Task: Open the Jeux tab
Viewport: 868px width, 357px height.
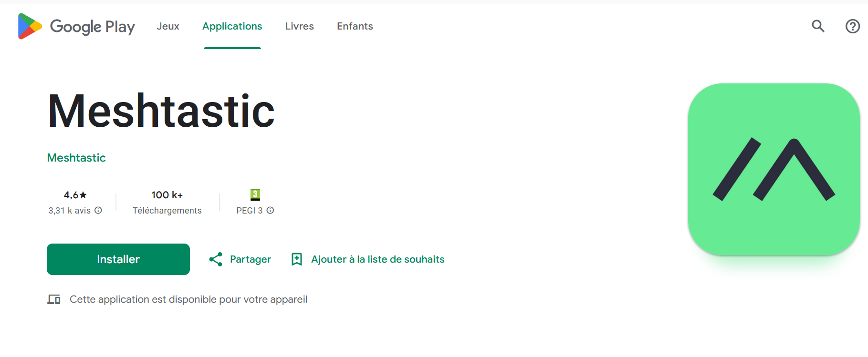Action: click(x=168, y=26)
